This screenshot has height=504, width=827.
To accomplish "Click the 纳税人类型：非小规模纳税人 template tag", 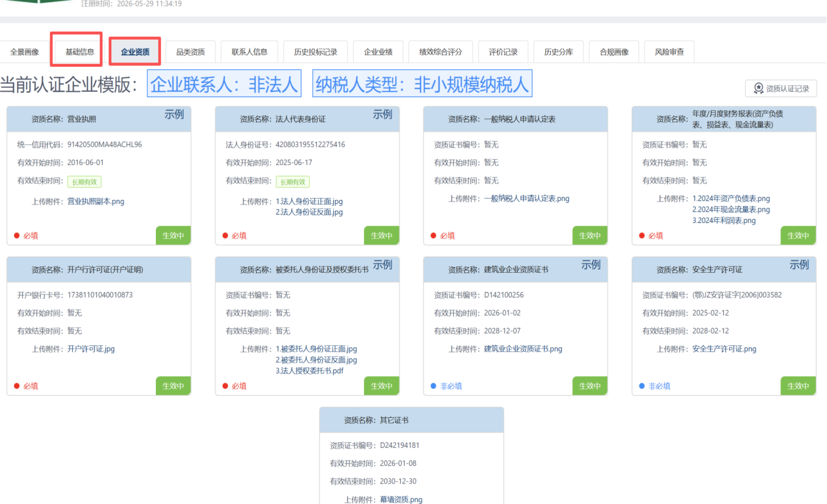I will 422,84.
